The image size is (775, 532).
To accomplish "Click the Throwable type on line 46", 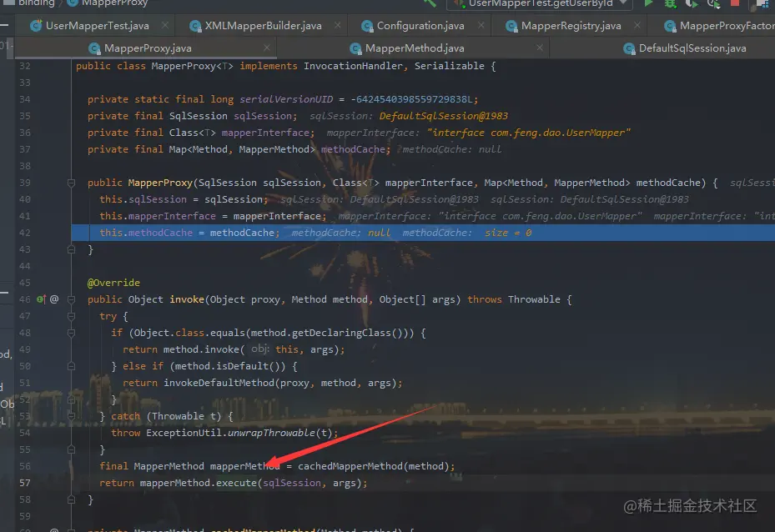I will pos(534,300).
